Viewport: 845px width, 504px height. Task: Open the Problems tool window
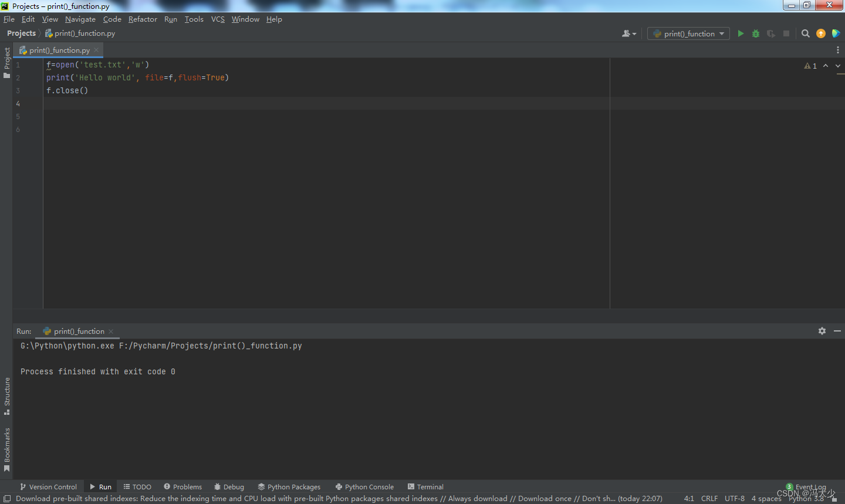(x=182, y=487)
